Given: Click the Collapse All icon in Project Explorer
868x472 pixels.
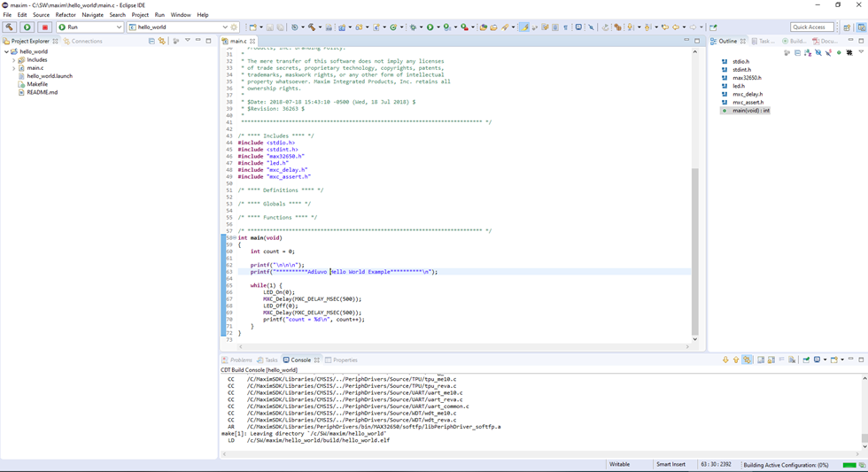Looking at the screenshot, I should point(151,41).
